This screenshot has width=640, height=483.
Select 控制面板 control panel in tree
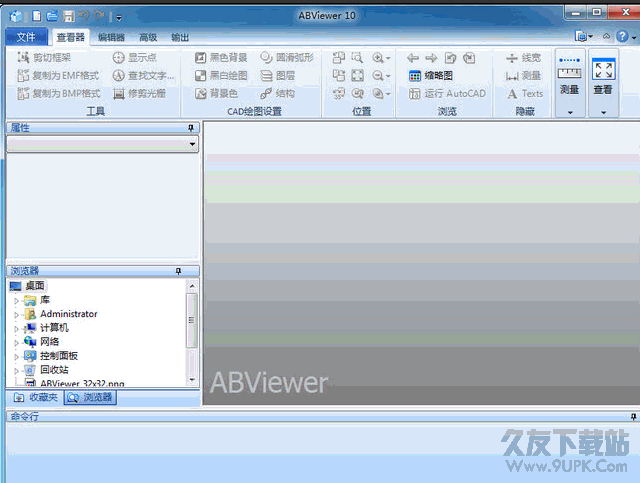coord(59,356)
